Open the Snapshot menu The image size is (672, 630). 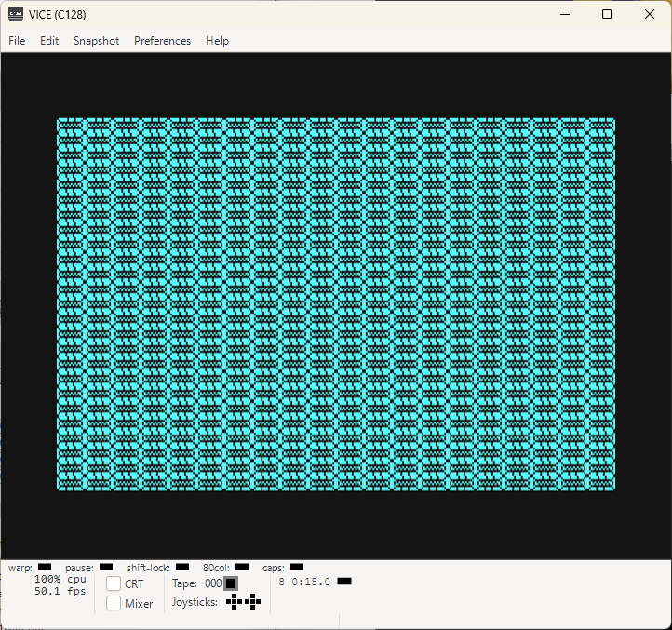click(x=96, y=41)
